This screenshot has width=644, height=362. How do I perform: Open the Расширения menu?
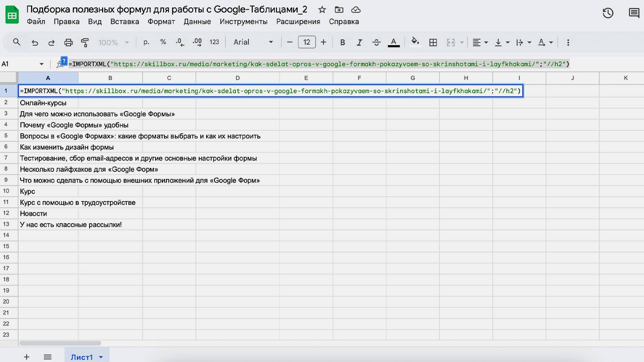tap(298, 22)
